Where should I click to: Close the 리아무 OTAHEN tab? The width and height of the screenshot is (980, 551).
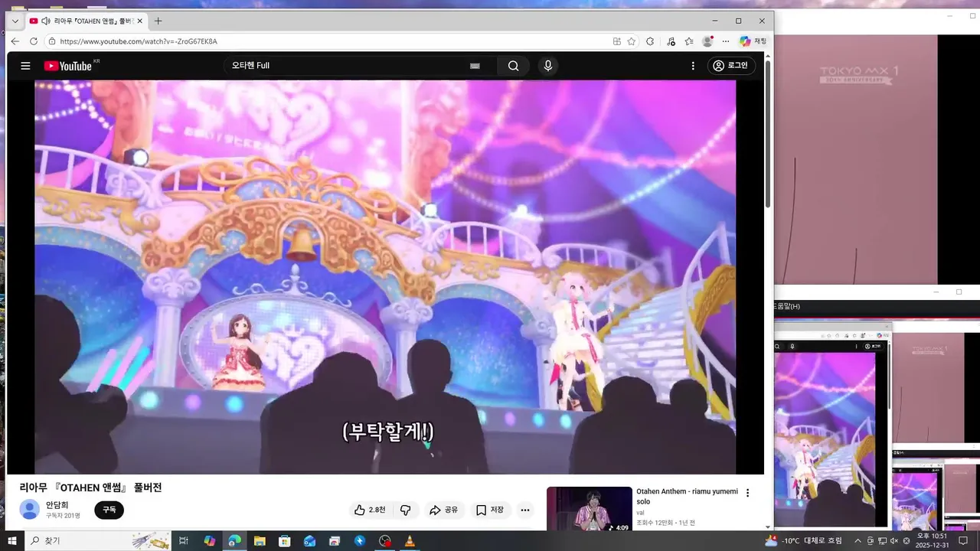139,21
